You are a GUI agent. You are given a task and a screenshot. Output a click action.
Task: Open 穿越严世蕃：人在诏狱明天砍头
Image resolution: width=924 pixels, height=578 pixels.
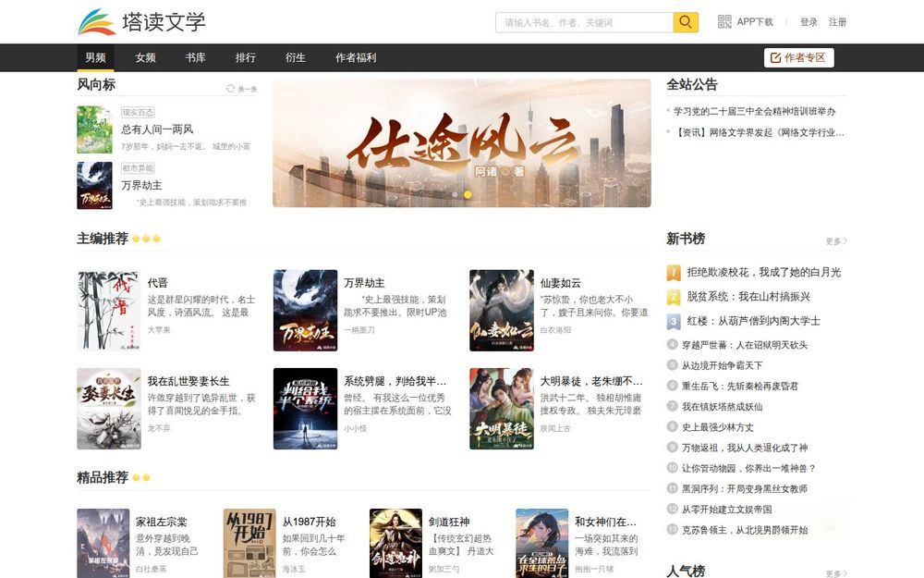pos(745,345)
